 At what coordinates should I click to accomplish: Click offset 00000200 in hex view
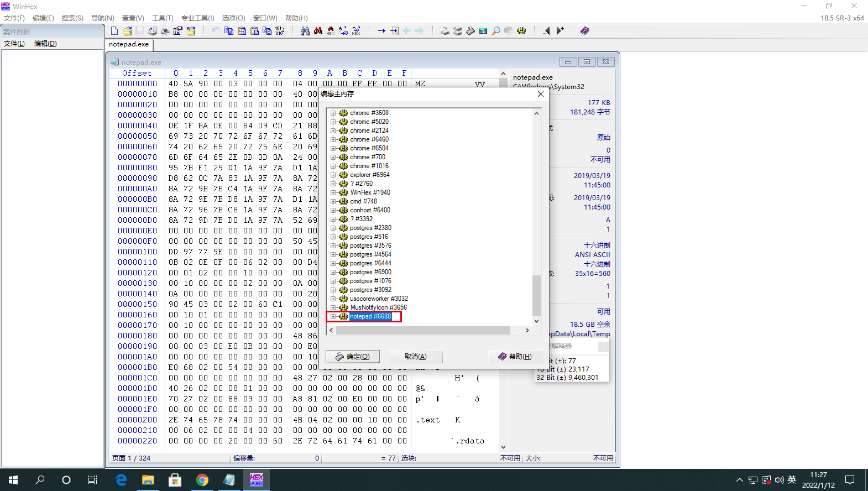pos(138,420)
